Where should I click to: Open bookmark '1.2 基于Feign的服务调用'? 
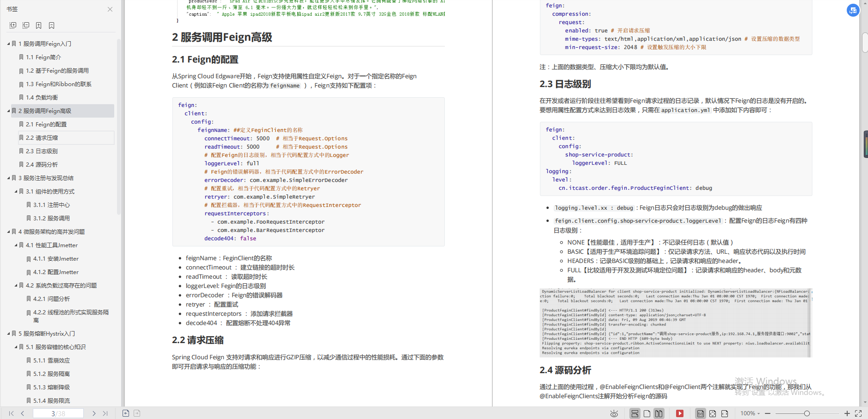[x=57, y=70]
